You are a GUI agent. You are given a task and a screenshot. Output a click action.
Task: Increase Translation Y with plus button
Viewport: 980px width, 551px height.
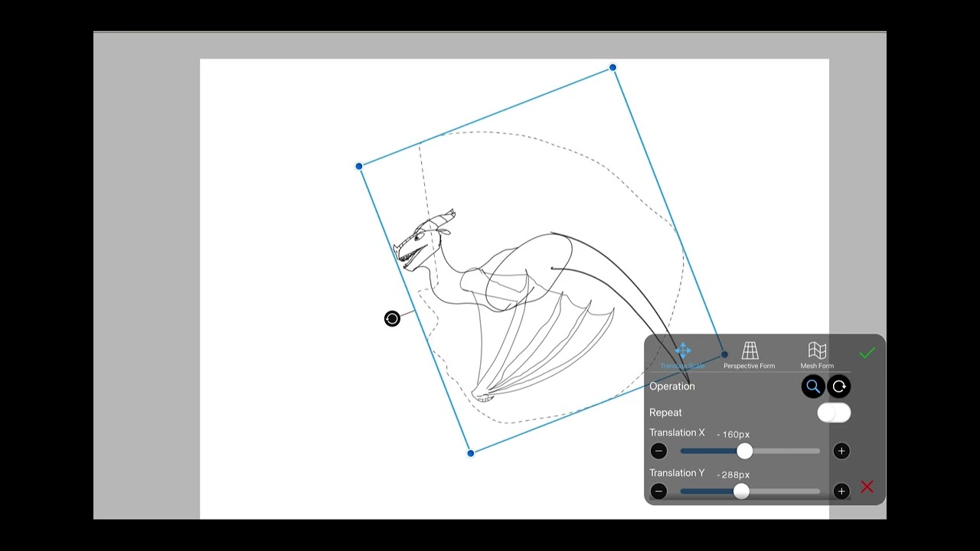[841, 491]
